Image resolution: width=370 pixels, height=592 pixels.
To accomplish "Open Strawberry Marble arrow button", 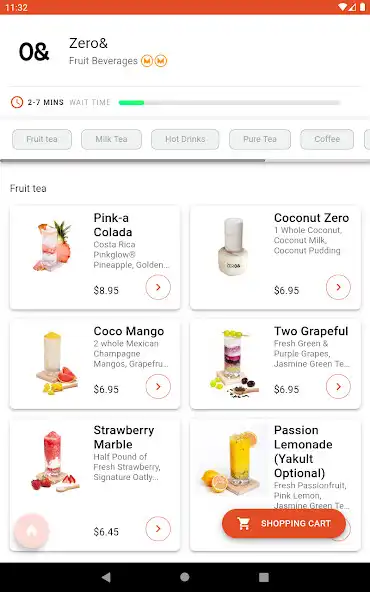I will 158,529.
